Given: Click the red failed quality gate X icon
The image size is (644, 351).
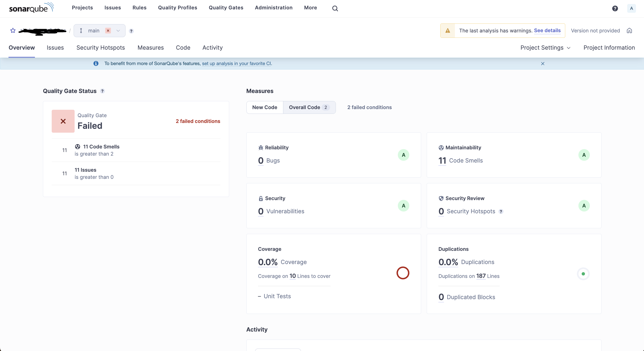Looking at the screenshot, I should [x=63, y=121].
